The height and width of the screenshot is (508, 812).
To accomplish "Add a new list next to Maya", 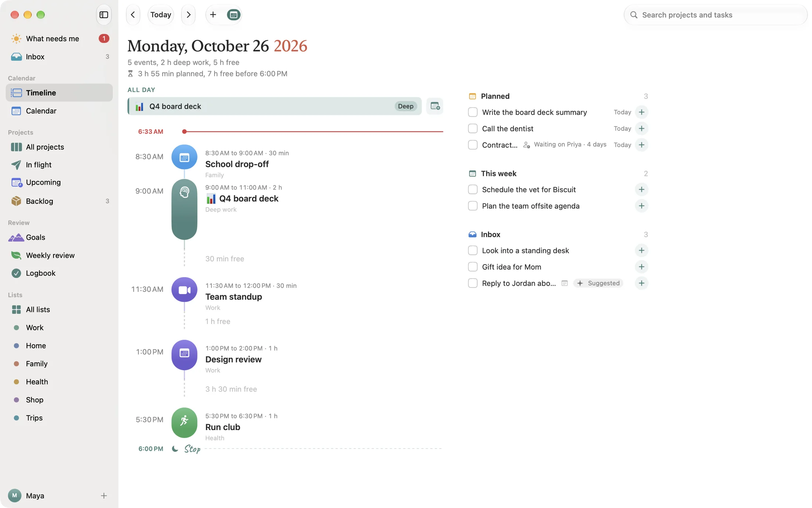I will [104, 496].
